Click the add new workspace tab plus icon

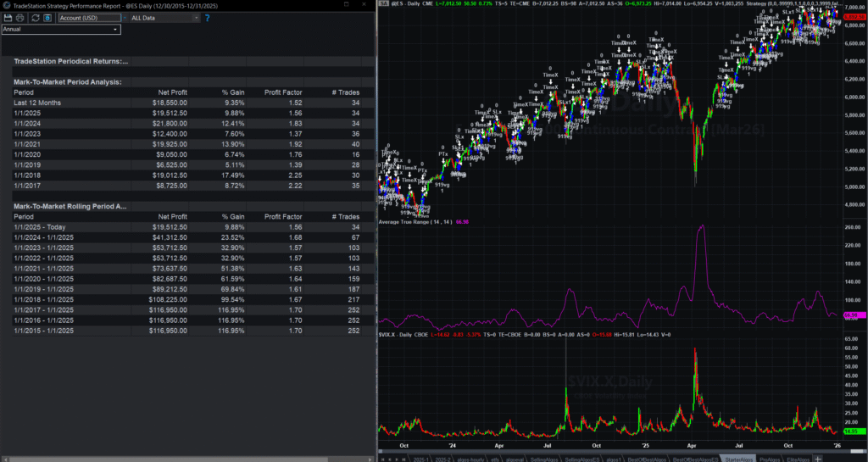[x=818, y=458]
